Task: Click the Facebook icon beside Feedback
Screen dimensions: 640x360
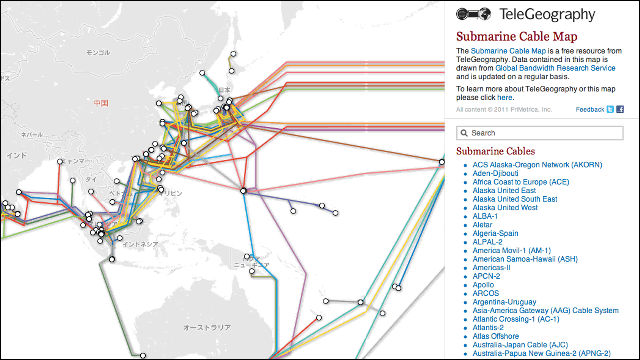Action: (620, 109)
